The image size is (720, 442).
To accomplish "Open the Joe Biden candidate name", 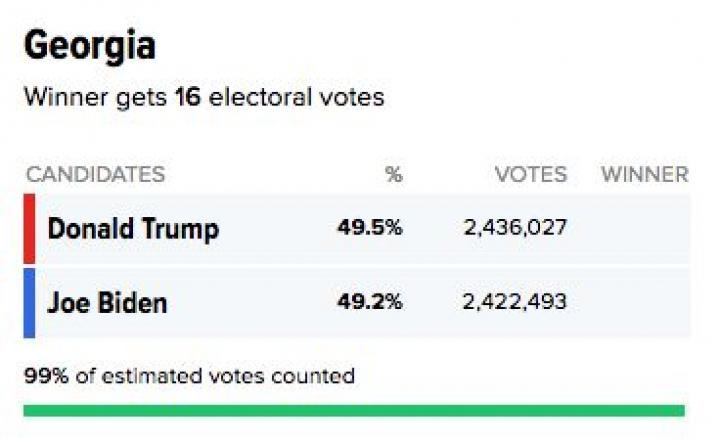I will [x=108, y=302].
